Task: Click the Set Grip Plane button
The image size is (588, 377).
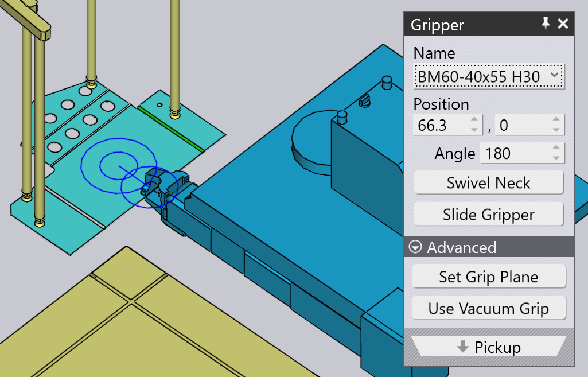Action: coord(489,277)
